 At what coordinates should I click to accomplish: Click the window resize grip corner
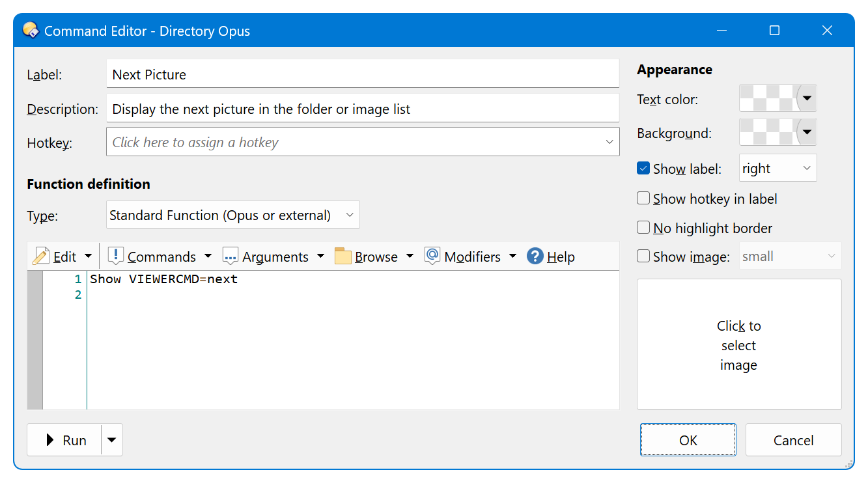(848, 463)
